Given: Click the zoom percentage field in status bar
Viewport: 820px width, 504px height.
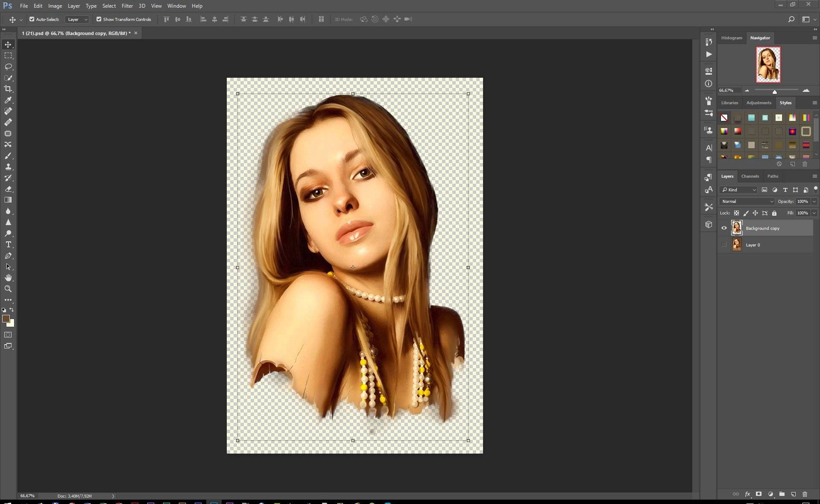Looking at the screenshot, I should tap(27, 496).
